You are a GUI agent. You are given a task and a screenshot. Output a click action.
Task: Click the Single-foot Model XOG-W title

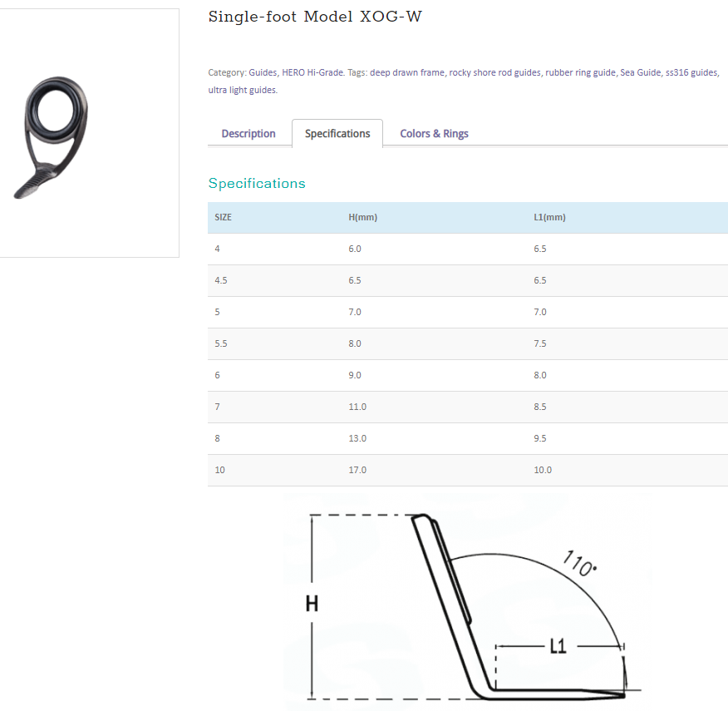[315, 17]
